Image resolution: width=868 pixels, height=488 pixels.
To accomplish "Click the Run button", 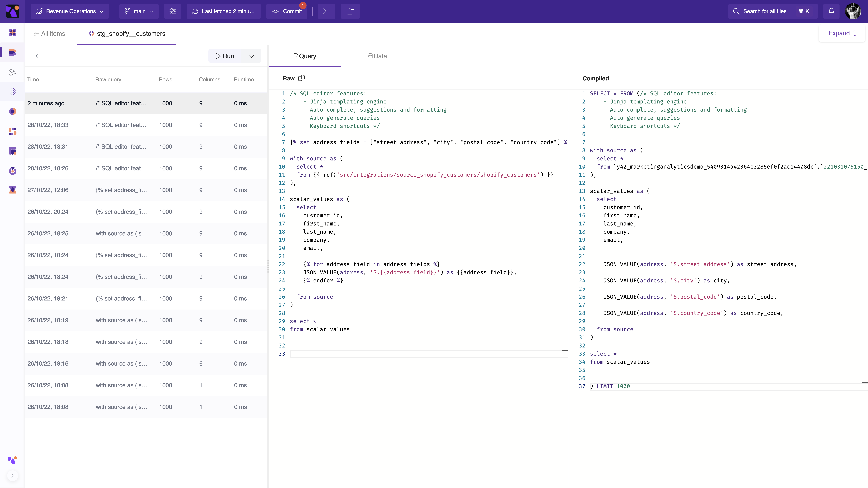I will click(x=225, y=56).
